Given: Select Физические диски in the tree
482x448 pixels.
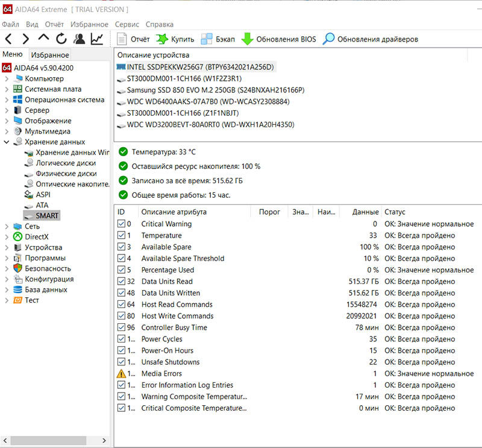Looking at the screenshot, I should click(66, 174).
